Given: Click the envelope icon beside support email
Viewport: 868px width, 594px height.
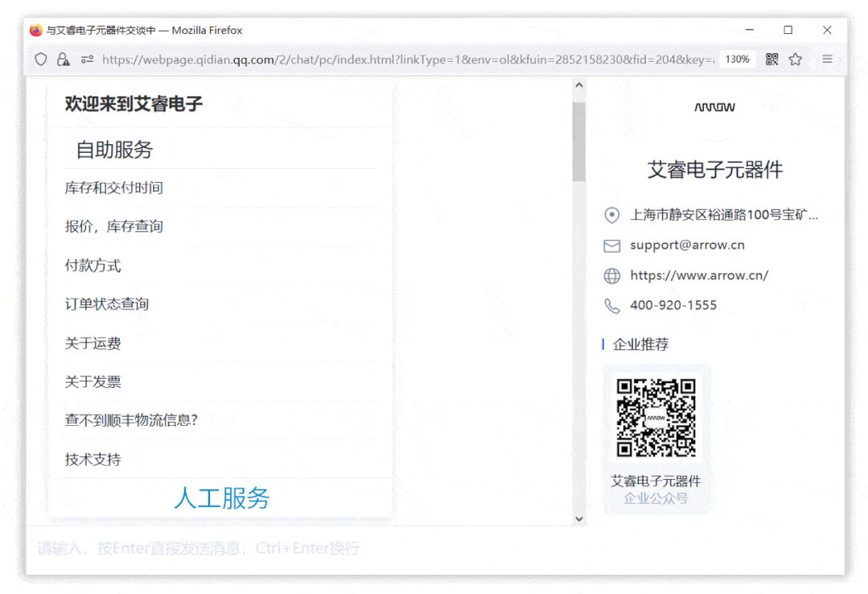Looking at the screenshot, I should pyautogui.click(x=611, y=245).
